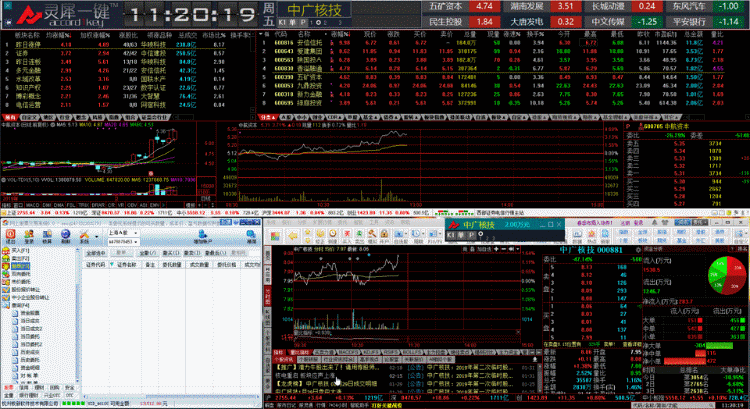Image resolution: width=750 pixels, height=409 pixels.
Task: Click the 查询[F4] query icon in tree
Action: tap(6, 305)
